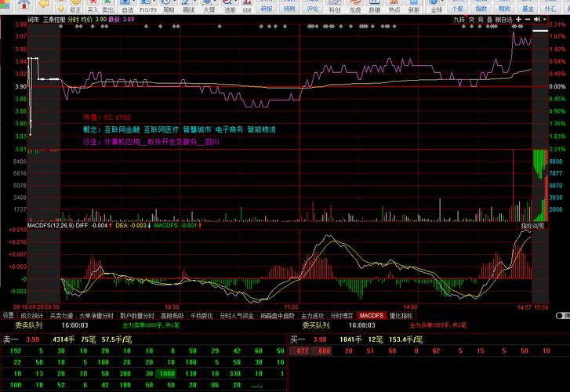Click the 设置 settings button
This screenshot has width=570, height=392.
click(9, 315)
